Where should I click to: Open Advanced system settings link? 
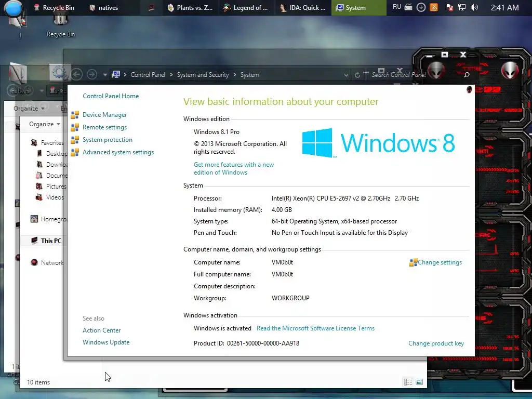click(118, 152)
